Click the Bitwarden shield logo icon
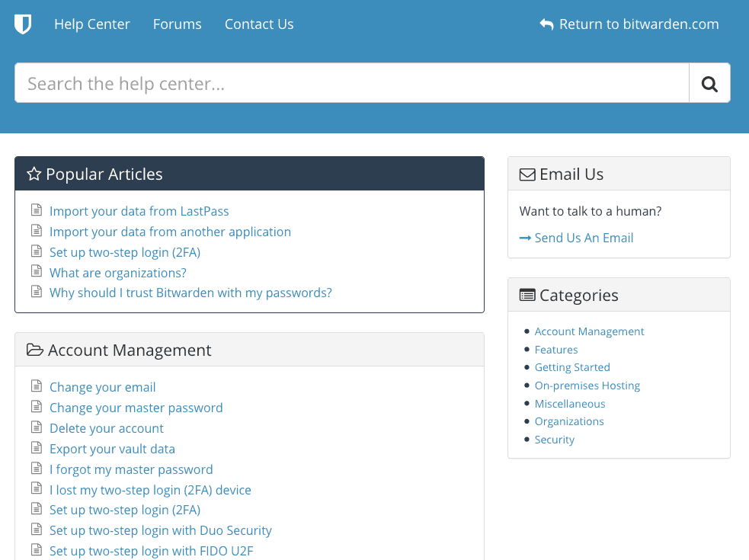Screen dimensions: 749x560 (x=23, y=24)
